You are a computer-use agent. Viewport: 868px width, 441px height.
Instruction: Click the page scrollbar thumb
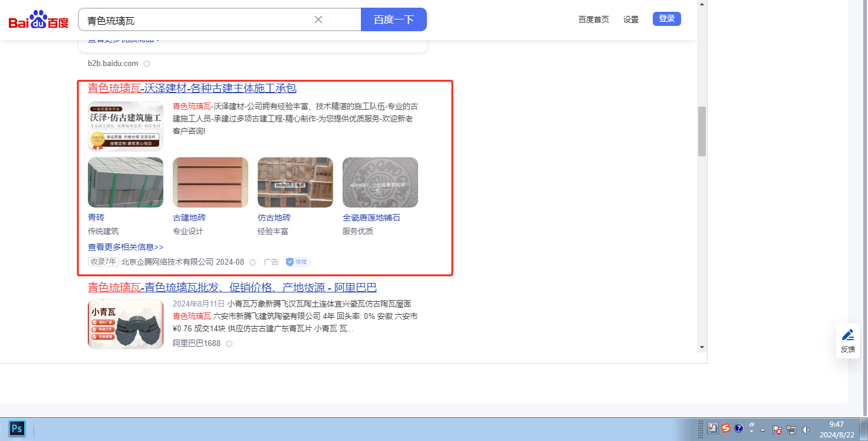[x=702, y=131]
